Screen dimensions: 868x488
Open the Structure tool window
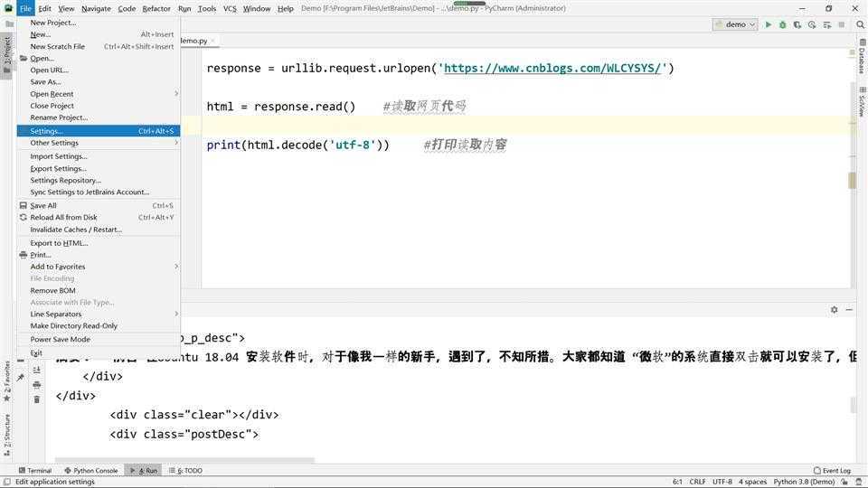[6, 435]
